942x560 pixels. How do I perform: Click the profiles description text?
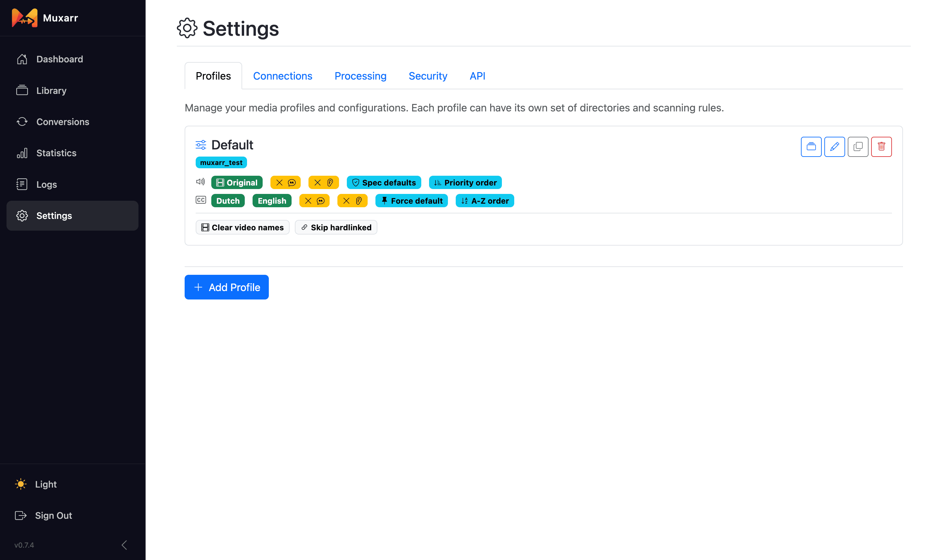pyautogui.click(x=454, y=108)
